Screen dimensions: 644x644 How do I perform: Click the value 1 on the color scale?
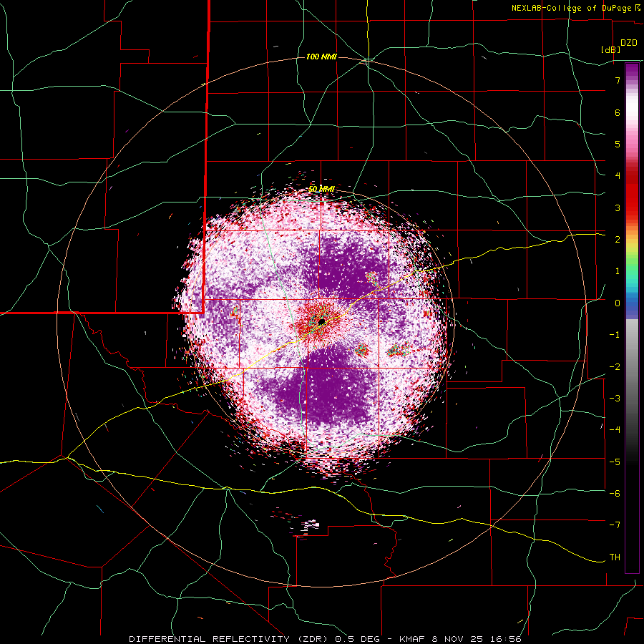click(618, 271)
